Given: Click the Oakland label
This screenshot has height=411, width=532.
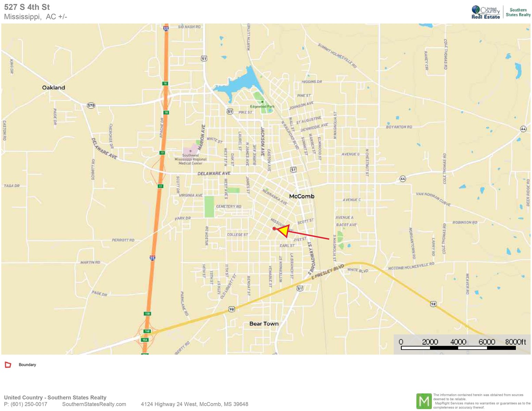Looking at the screenshot, I should click(x=53, y=88).
